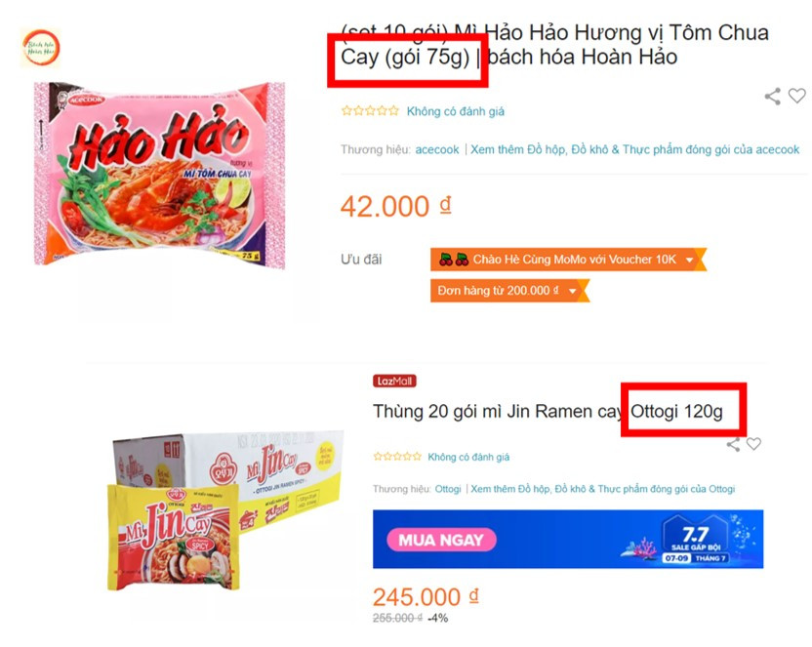Open the Hảo Hảo noodle package image

tap(159, 175)
